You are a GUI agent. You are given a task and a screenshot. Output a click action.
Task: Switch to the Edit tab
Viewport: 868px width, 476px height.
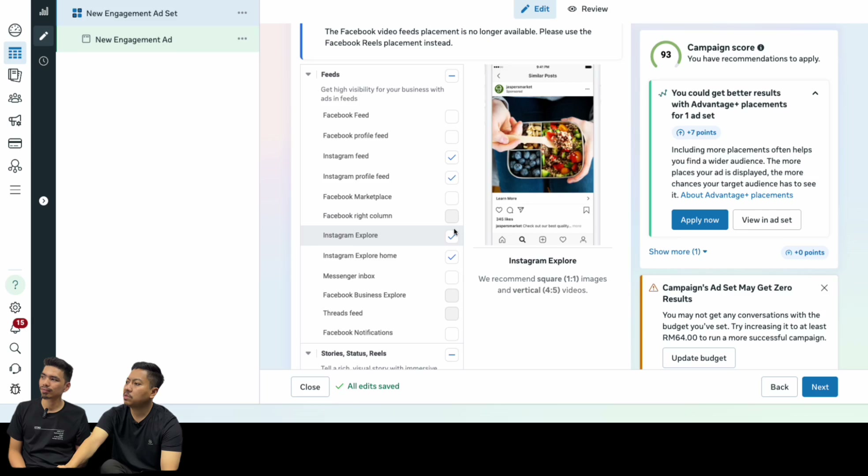535,9
